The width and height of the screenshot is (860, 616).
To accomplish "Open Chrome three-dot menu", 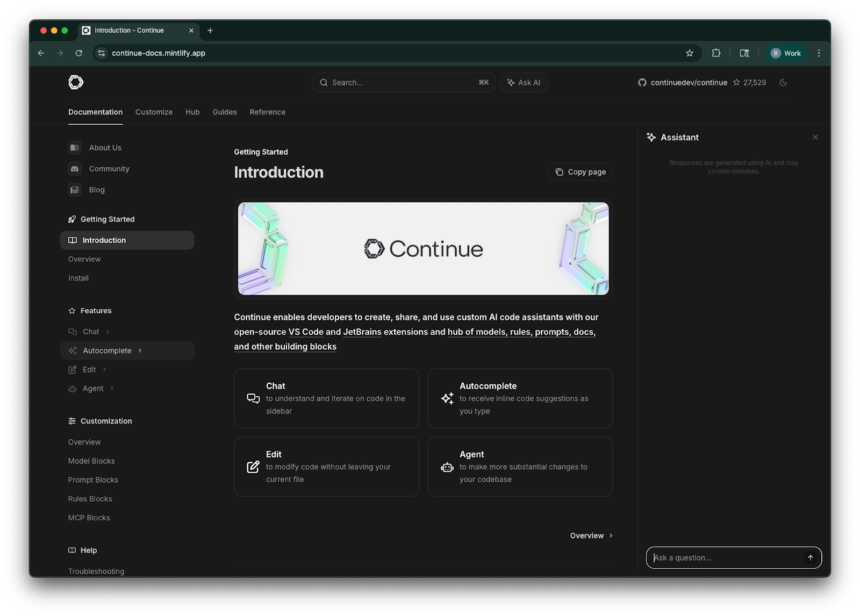I will (819, 53).
